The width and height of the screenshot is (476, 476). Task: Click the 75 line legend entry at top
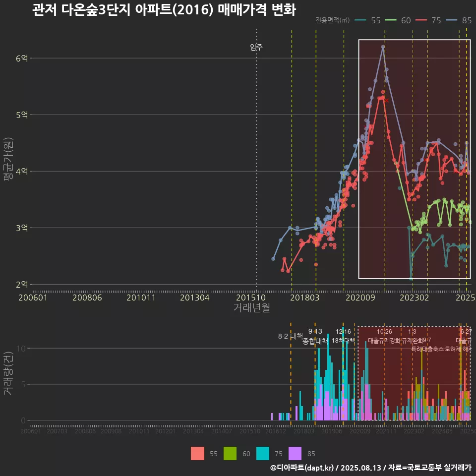coord(428,20)
